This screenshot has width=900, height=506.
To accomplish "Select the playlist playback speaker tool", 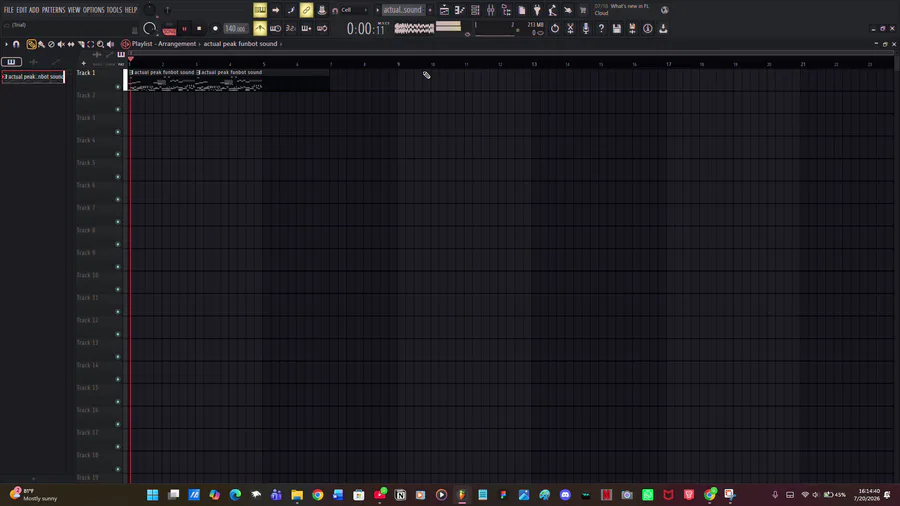I will pos(110,44).
